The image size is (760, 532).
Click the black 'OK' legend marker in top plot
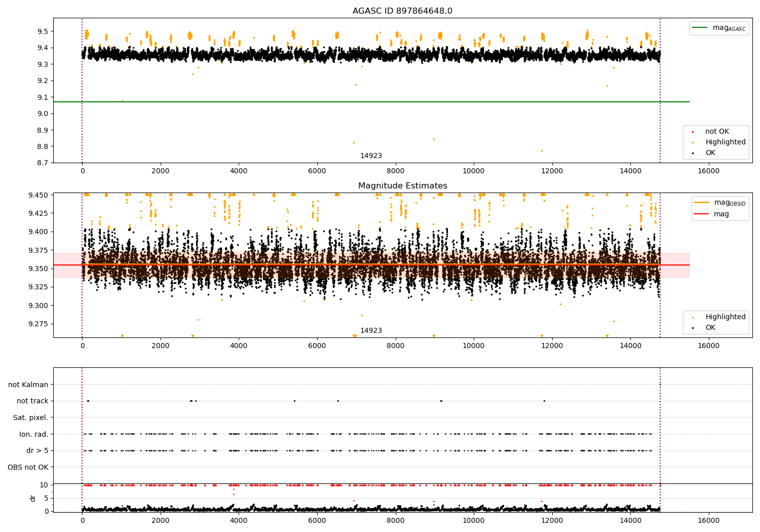(x=693, y=153)
